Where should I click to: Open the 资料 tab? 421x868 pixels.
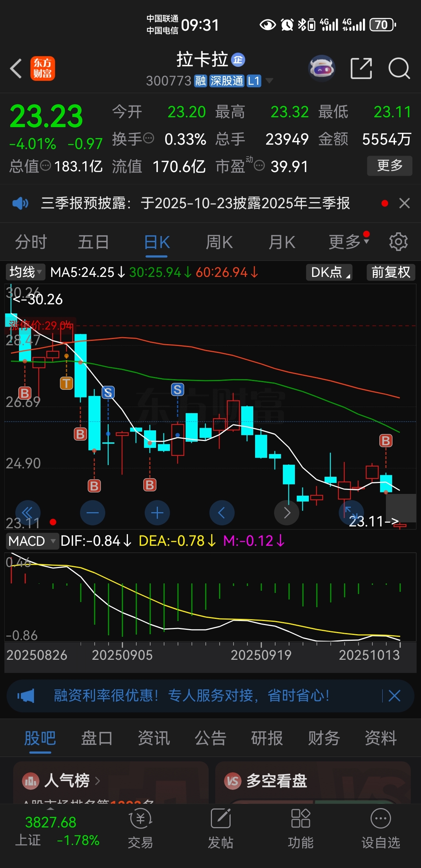381,738
